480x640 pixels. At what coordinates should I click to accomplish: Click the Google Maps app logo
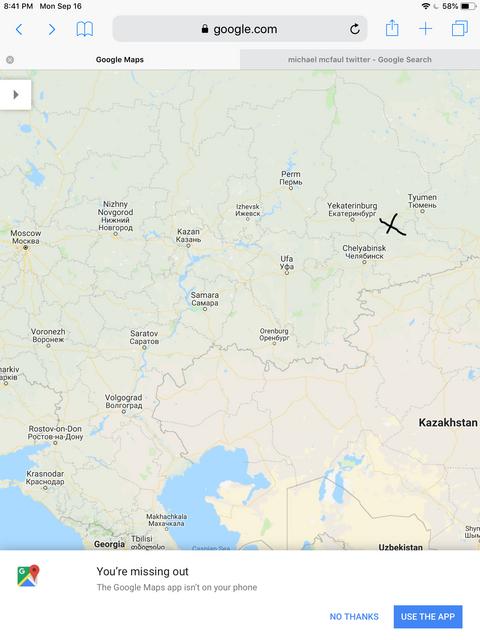28,576
